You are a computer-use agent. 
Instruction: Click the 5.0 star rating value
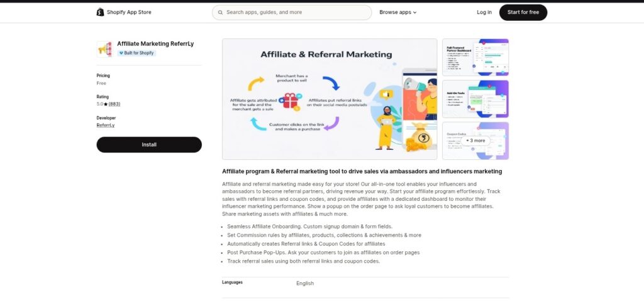coord(102,104)
